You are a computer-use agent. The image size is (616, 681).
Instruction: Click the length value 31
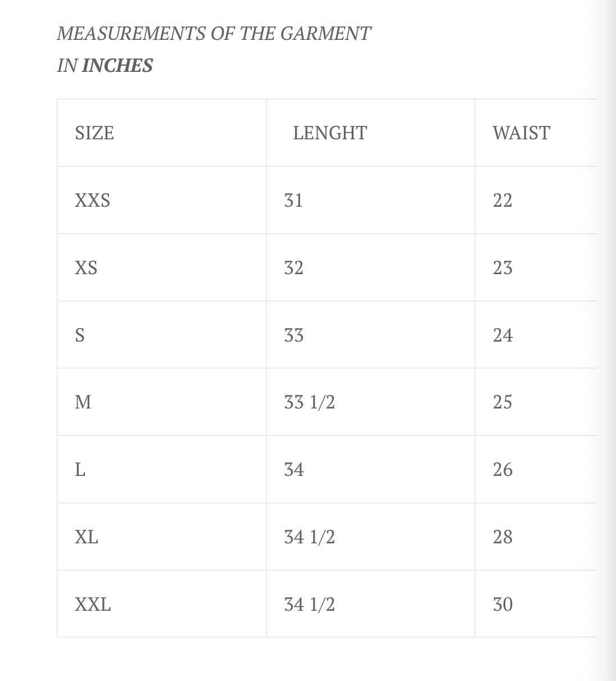pos(293,201)
